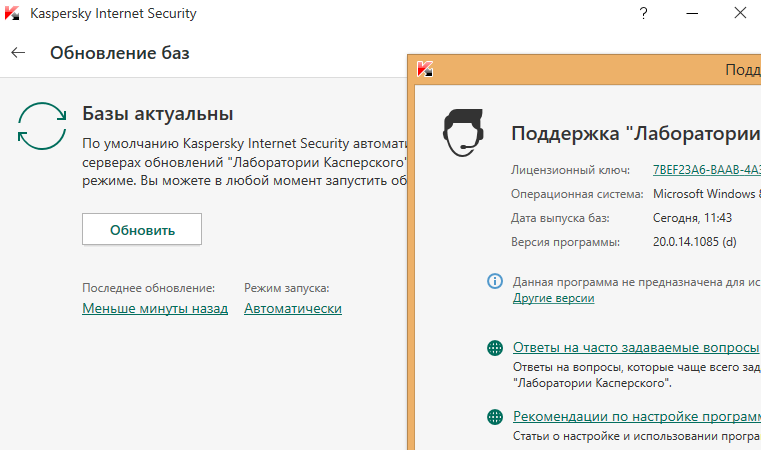The height and width of the screenshot is (450, 761).
Task: Click the globe icon beside the FAQ link
Action: (494, 348)
